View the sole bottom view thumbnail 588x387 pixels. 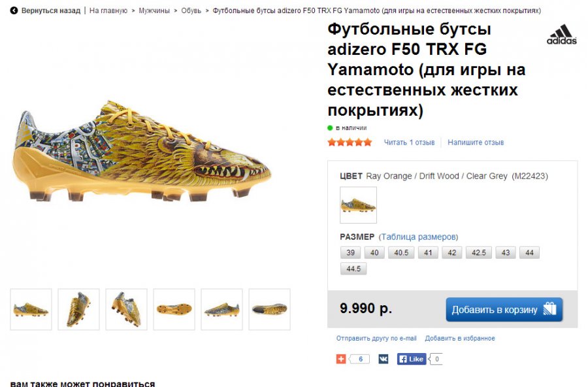coord(174,309)
